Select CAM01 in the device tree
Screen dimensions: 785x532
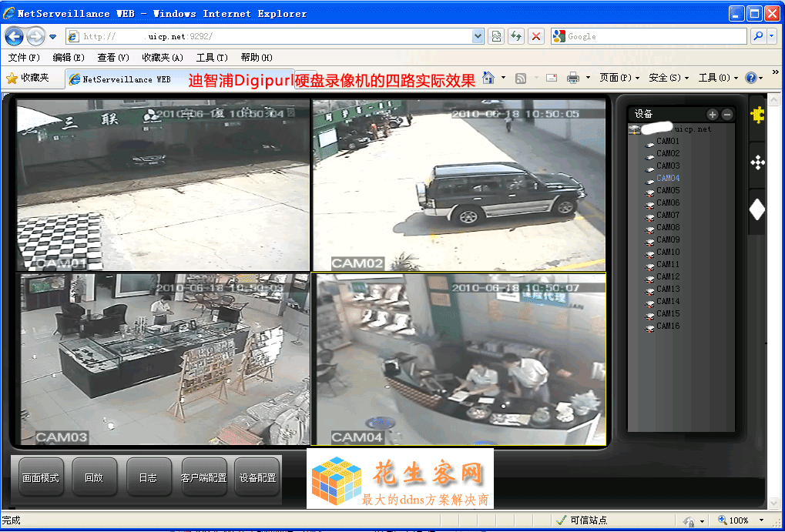click(668, 141)
